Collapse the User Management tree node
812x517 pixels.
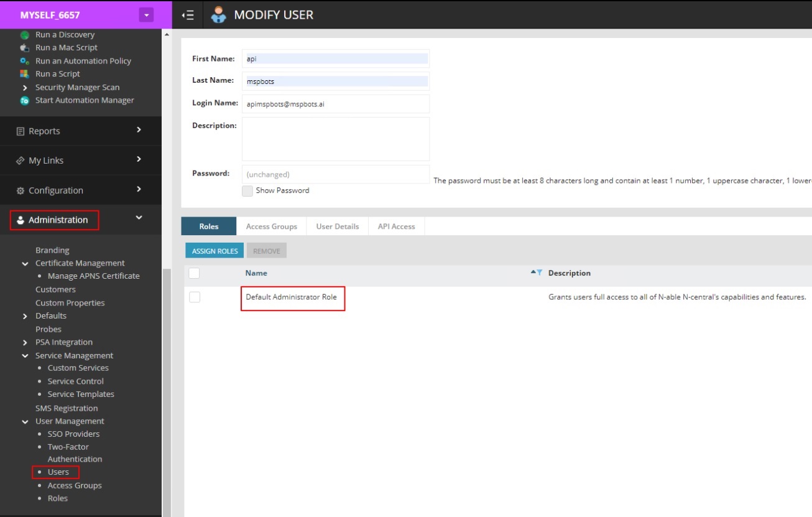point(25,422)
